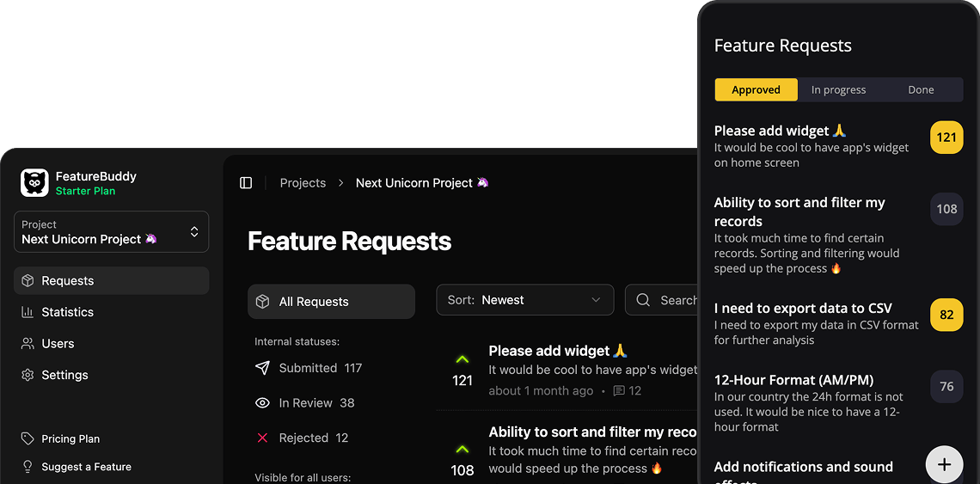
Task: Open Statistics from the sidebar
Action: coord(67,312)
